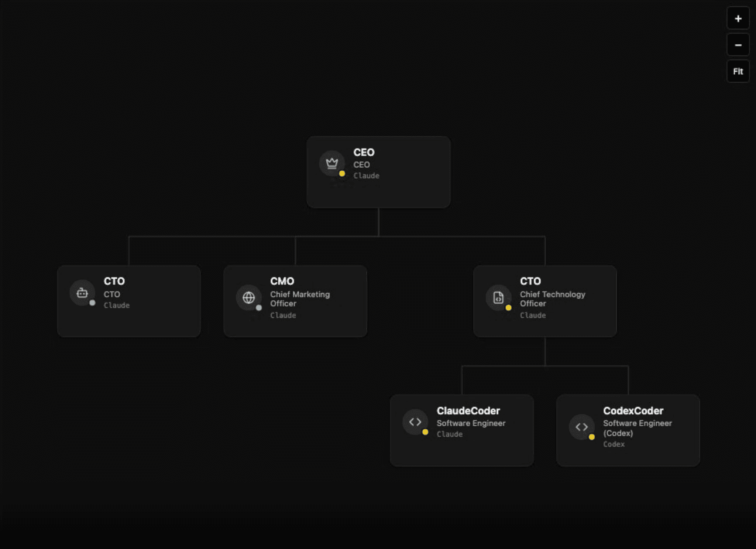Screen dimensions: 756x549
Task: Click the yellow dot on the CodexCoder avatar
Action: (592, 437)
